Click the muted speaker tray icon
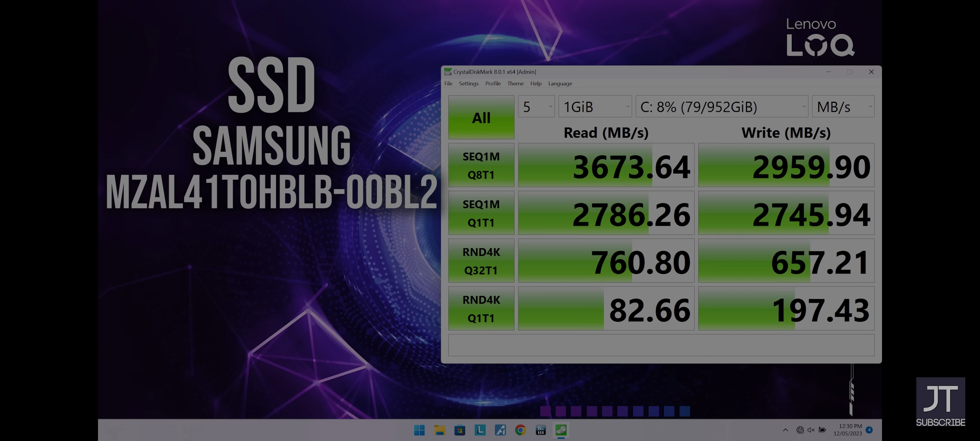 point(811,430)
